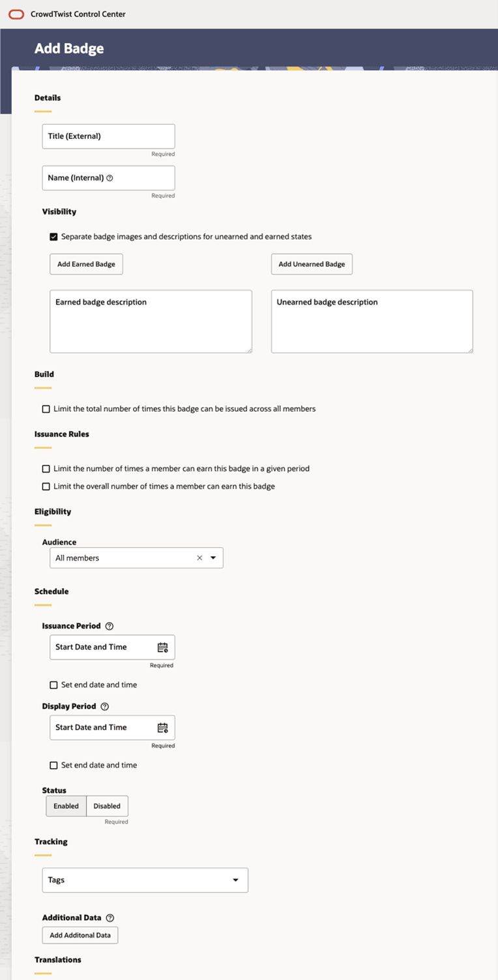Open calendar picker for Display Period start
The height and width of the screenshot is (980, 498).
162,728
